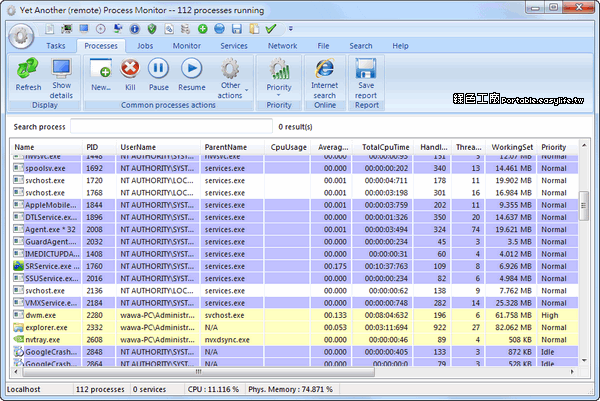600x401 pixels.
Task: Refresh the process list
Action: [x=28, y=75]
